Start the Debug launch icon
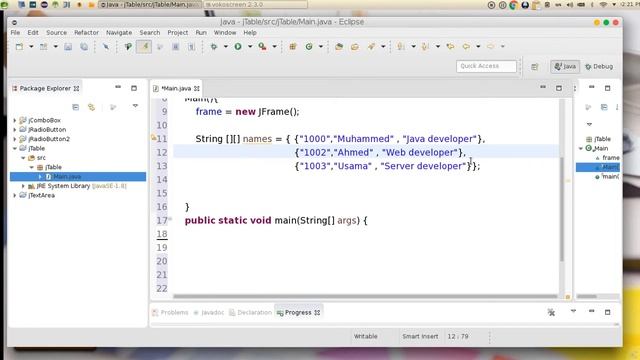Viewport: 640px width, 360px height. (x=213, y=47)
